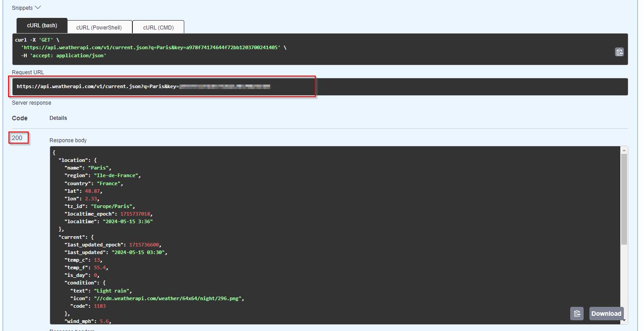Viewport: 644px width, 331px height.
Task: Switch to the cURL (CMD) tab
Action: click(158, 27)
